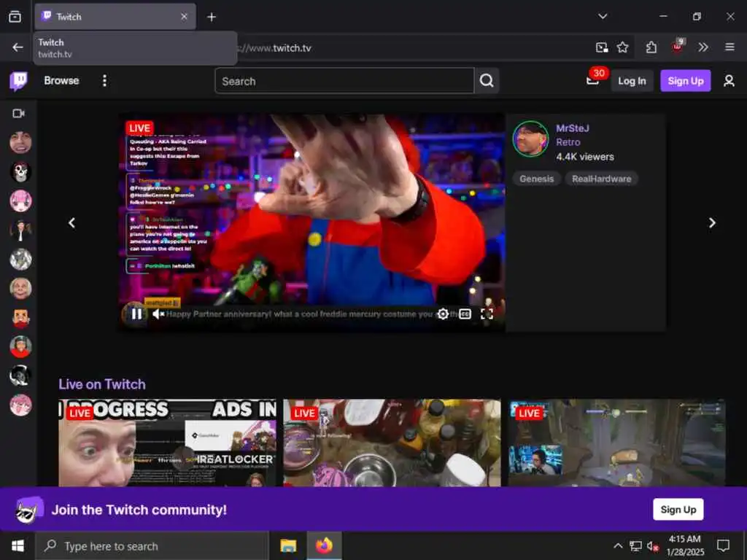
Task: Select the RealHardware tag
Action: pos(601,179)
